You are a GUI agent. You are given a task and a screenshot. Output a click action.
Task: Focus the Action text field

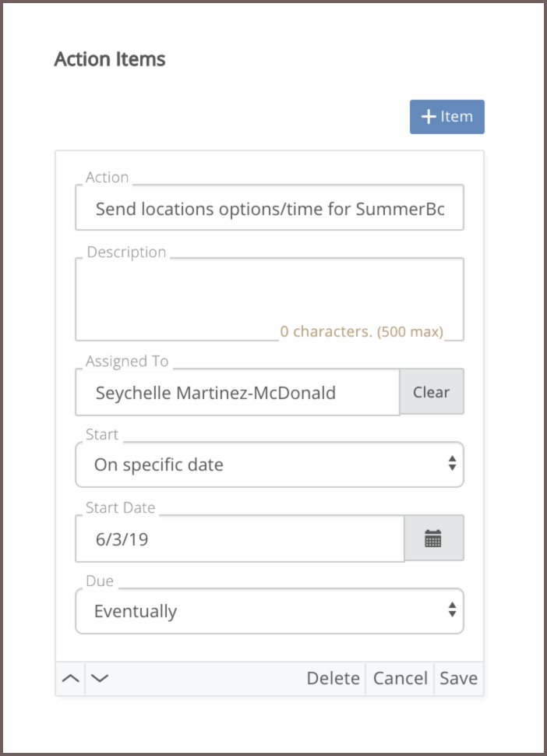click(270, 208)
